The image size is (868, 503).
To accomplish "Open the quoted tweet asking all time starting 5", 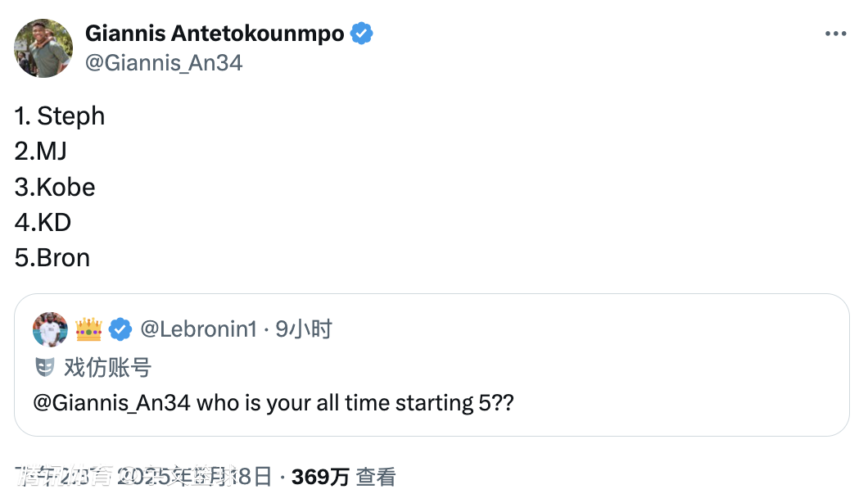I will (x=432, y=365).
